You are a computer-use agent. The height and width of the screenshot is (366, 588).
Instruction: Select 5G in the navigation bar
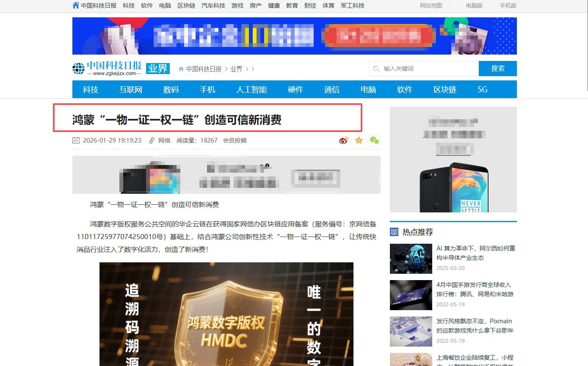tap(483, 89)
